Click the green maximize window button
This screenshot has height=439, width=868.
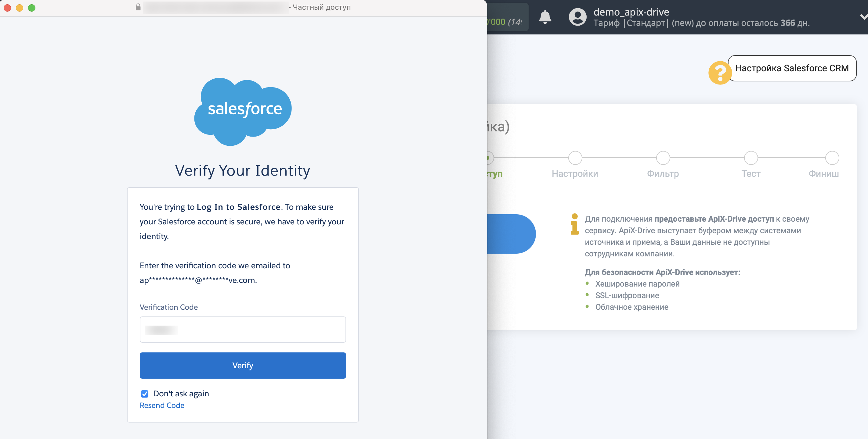point(32,8)
